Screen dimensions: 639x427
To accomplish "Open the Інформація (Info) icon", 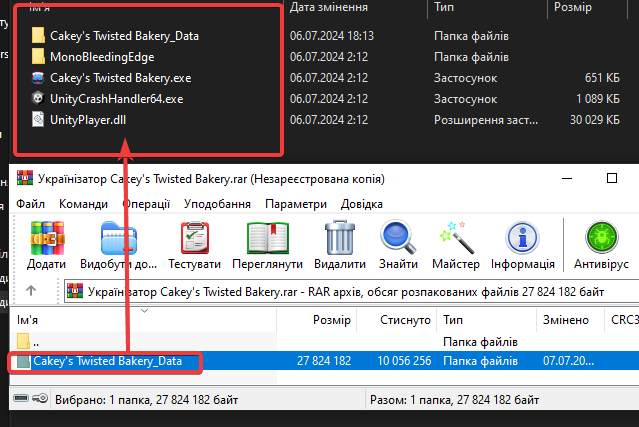I will point(522,238).
